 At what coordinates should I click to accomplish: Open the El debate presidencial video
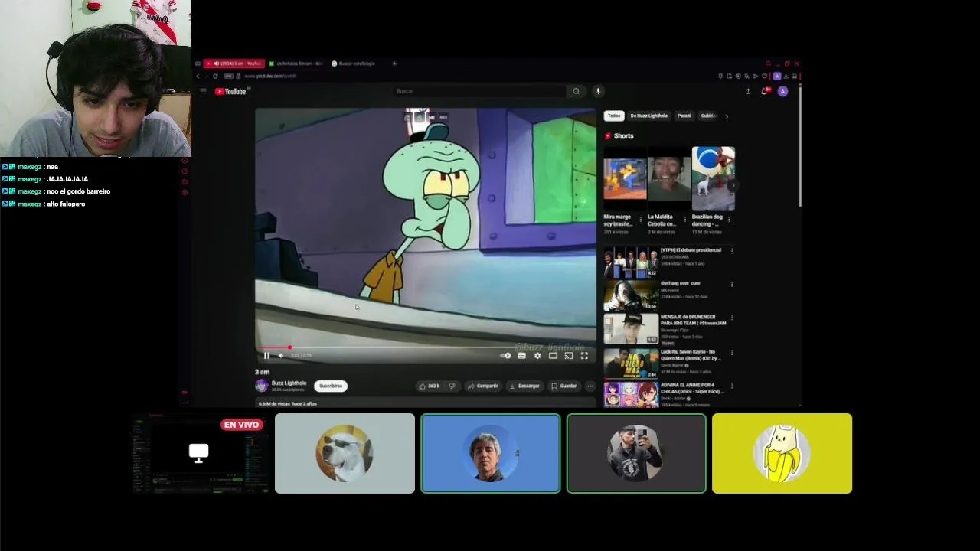pos(631,262)
